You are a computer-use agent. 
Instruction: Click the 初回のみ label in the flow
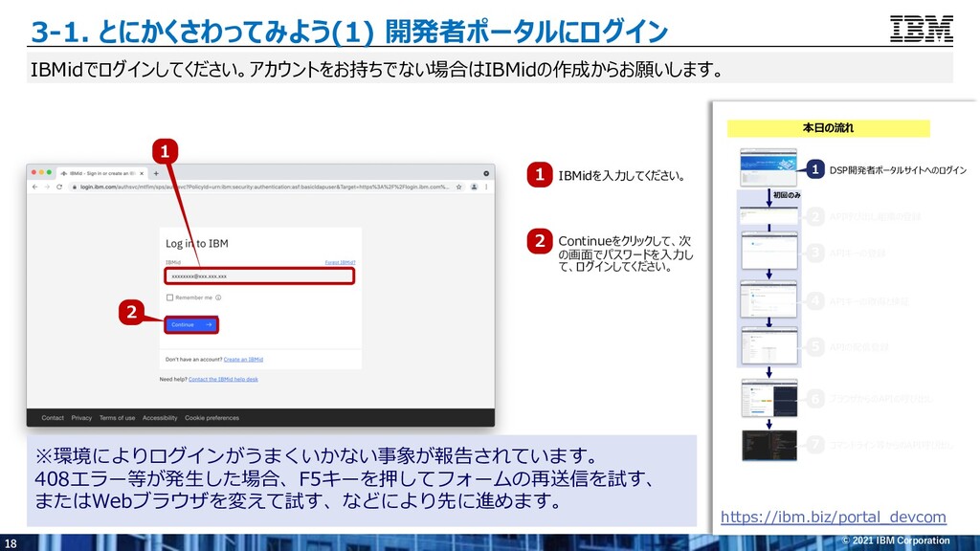(x=787, y=195)
